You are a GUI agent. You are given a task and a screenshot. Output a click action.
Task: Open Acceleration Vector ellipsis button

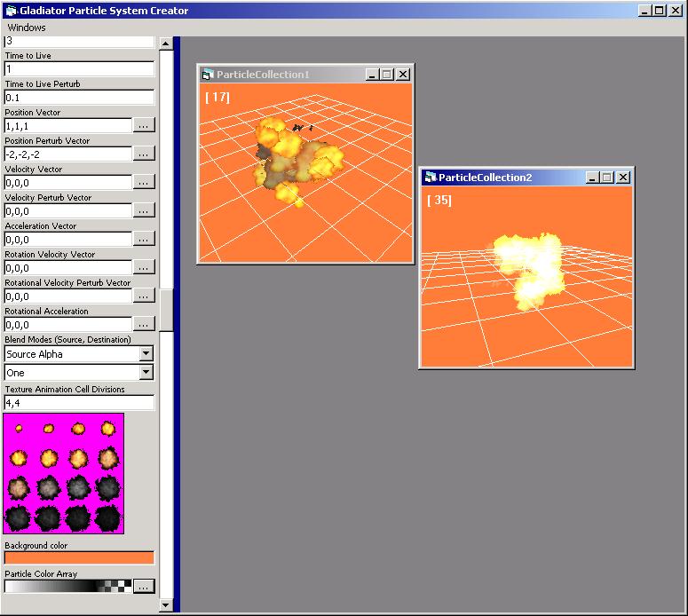click(x=144, y=239)
